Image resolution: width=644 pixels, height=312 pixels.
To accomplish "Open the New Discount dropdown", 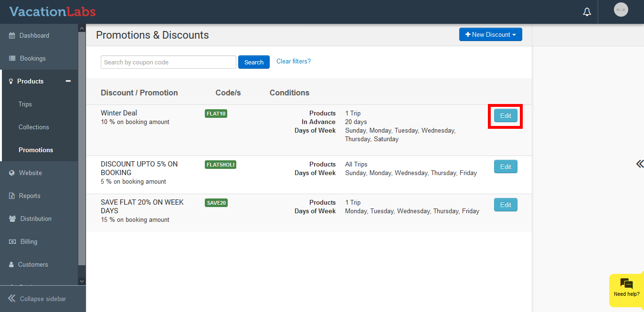I will click(490, 35).
